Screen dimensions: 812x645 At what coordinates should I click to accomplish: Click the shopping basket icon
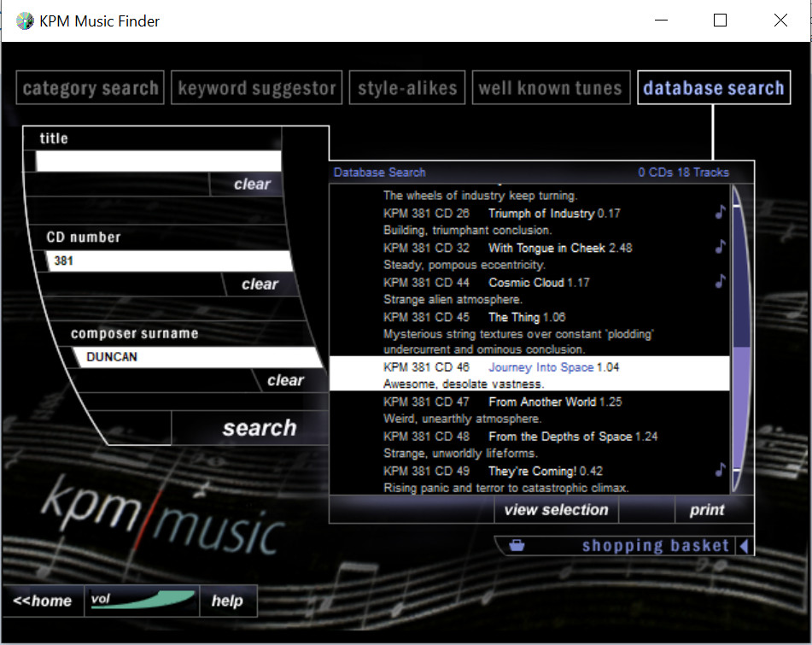pos(517,545)
